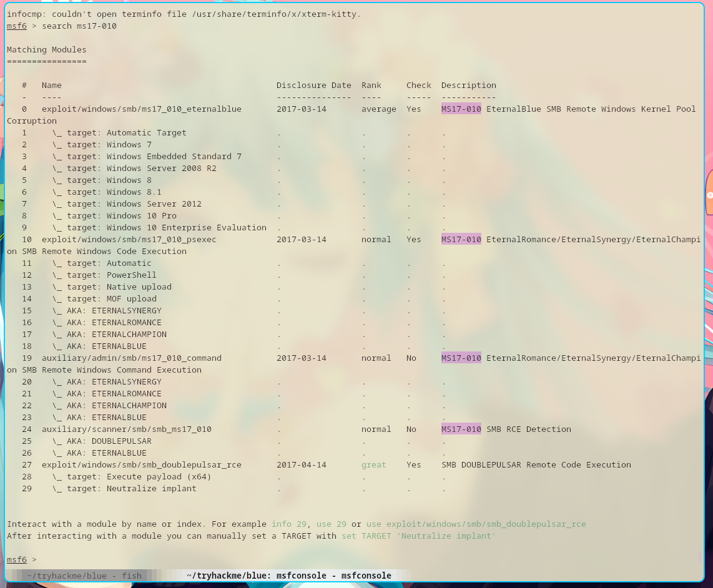Click the 'average' rank value
The image size is (713, 588).
coord(379,109)
